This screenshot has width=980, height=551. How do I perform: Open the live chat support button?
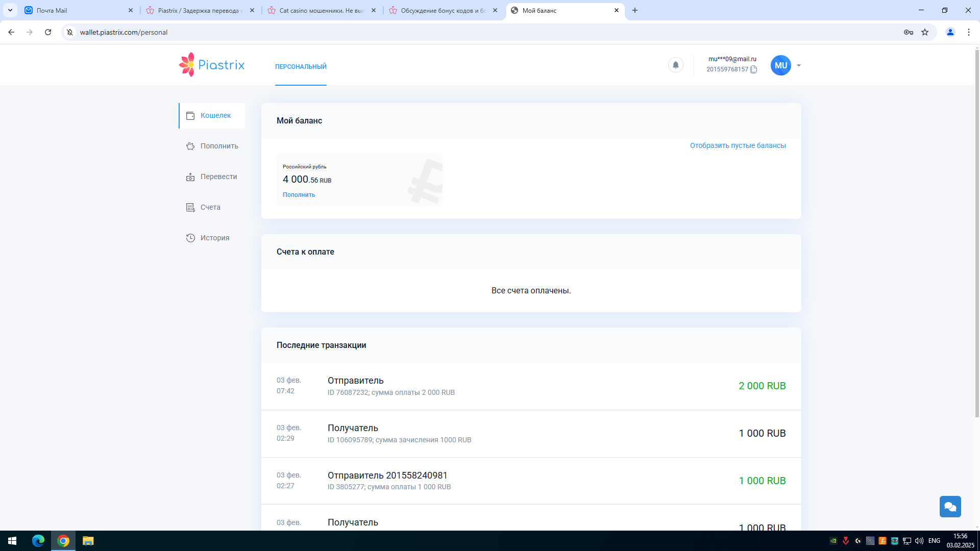click(950, 507)
